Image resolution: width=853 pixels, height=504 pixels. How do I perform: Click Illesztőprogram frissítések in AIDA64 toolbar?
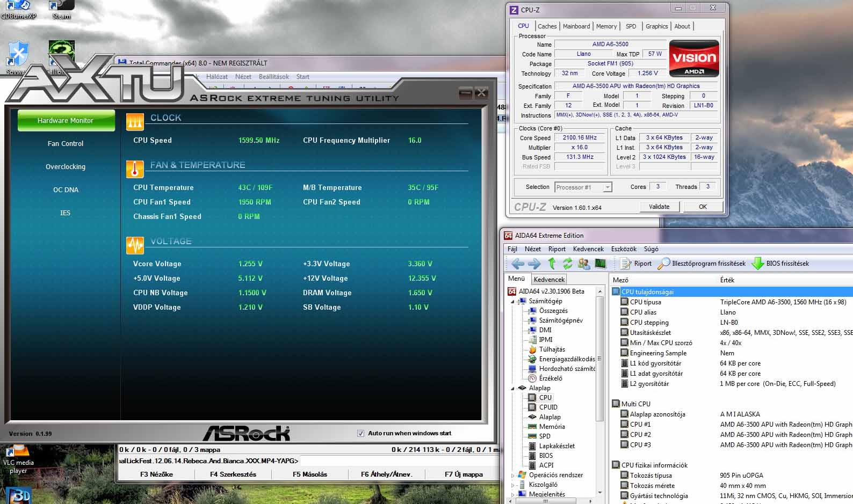702,264
